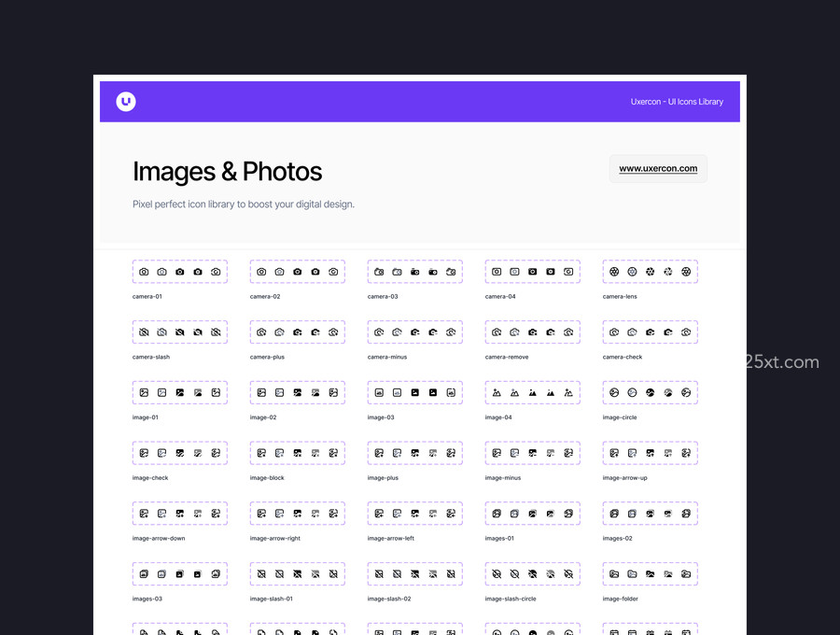The width and height of the screenshot is (840, 635).
Task: Select the middle image-slash-01 icon variant
Action: (298, 574)
